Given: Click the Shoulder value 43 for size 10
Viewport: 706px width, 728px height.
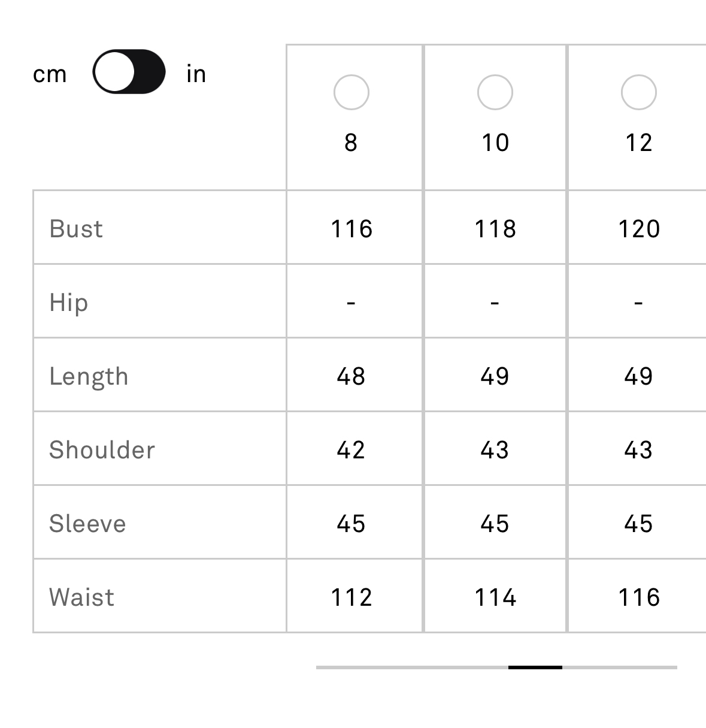Looking at the screenshot, I should [x=495, y=450].
